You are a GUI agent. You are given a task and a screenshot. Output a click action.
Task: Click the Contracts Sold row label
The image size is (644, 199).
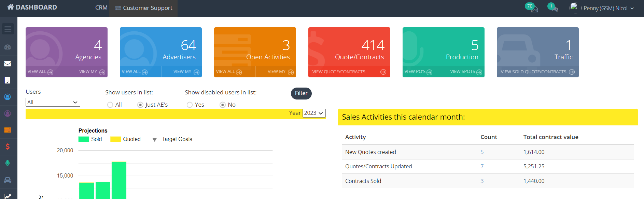point(363,181)
